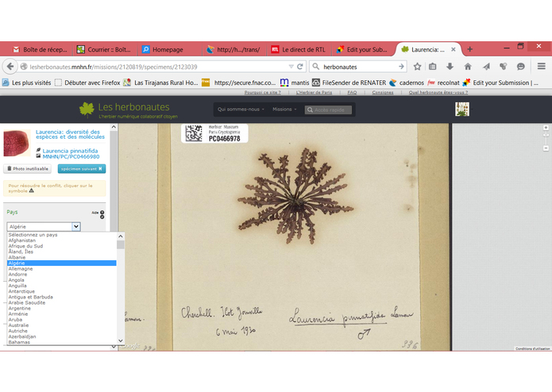The width and height of the screenshot is (552, 392).
Task: Click the Accès rapide search field
Action: [x=328, y=110]
